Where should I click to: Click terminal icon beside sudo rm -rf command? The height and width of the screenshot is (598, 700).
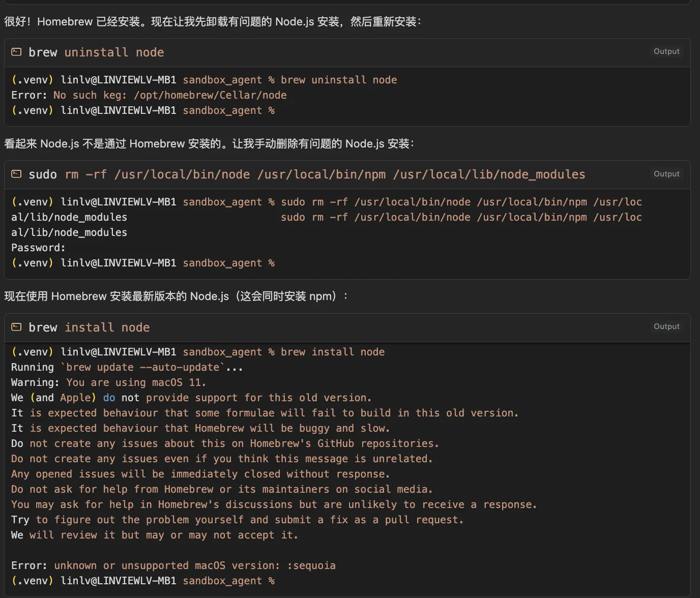(16, 174)
